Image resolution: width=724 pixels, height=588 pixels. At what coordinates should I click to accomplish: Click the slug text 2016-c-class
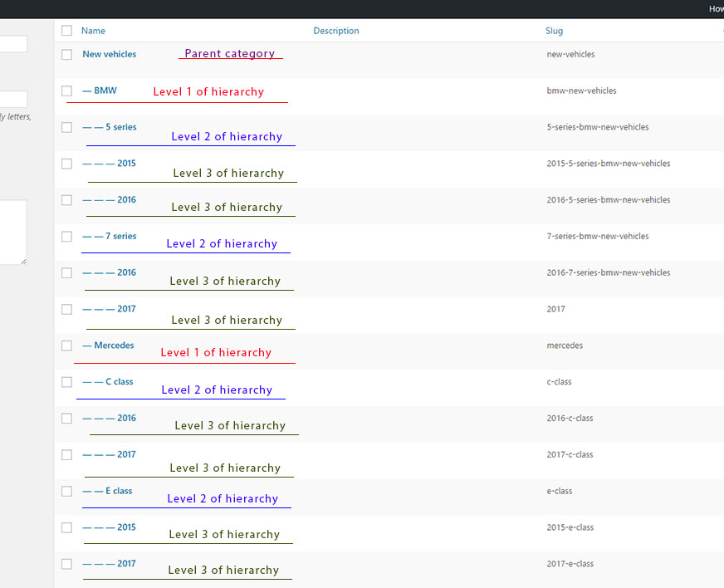click(570, 418)
